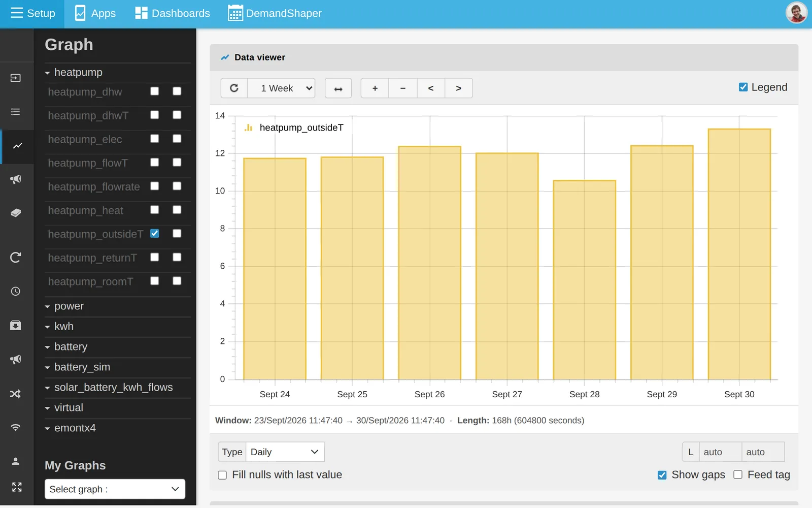This screenshot has height=508, width=812.
Task: Collapse the heatpump feed group
Action: [118, 73]
